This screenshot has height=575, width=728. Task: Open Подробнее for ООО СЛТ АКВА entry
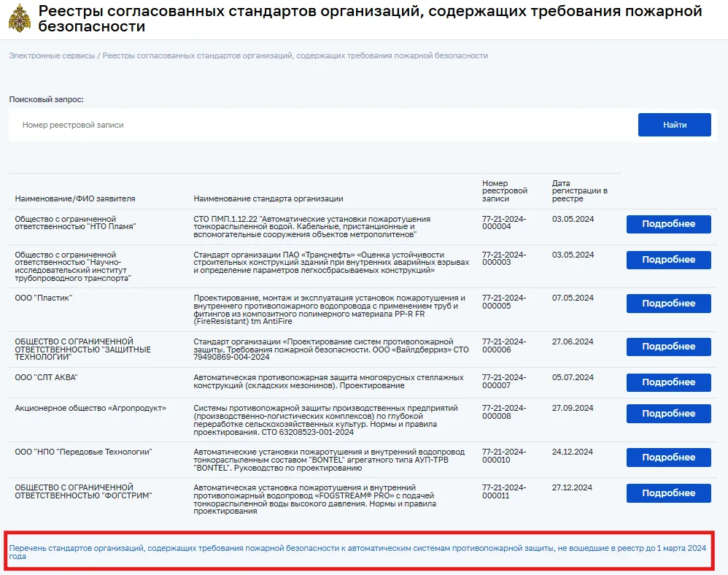(669, 382)
